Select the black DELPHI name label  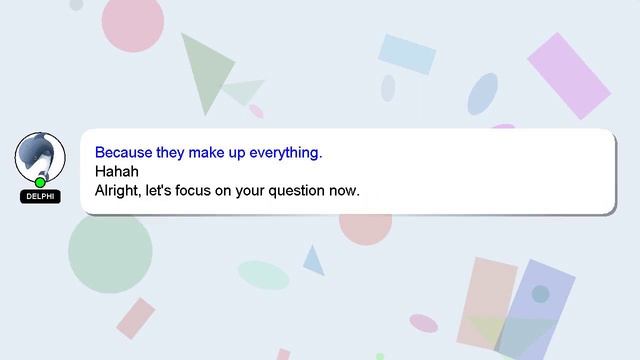40,196
